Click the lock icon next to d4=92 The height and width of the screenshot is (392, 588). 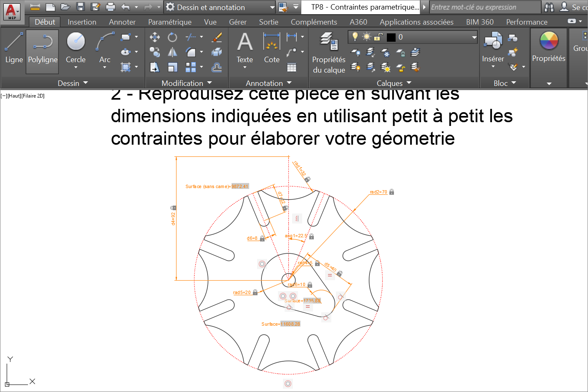173,208
